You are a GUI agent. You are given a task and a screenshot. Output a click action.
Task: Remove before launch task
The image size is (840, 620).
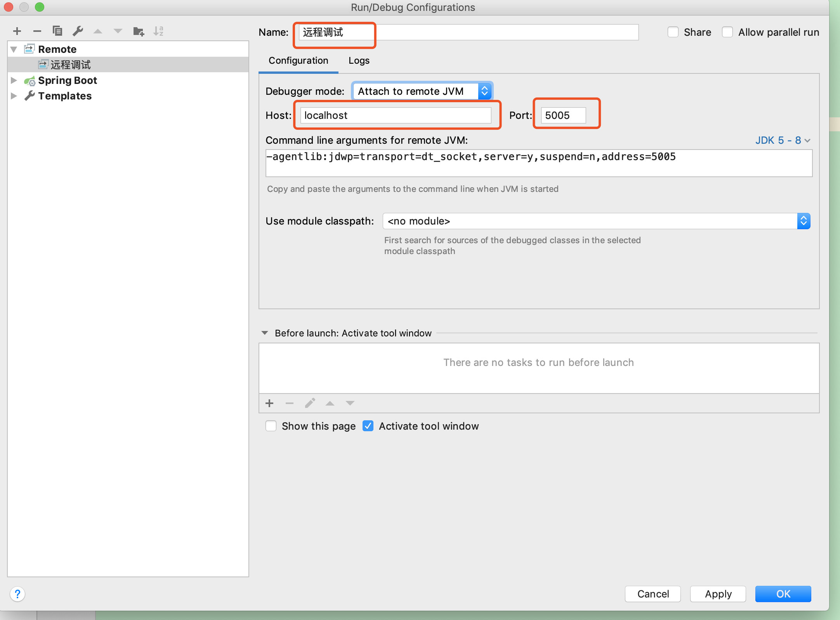pyautogui.click(x=290, y=403)
